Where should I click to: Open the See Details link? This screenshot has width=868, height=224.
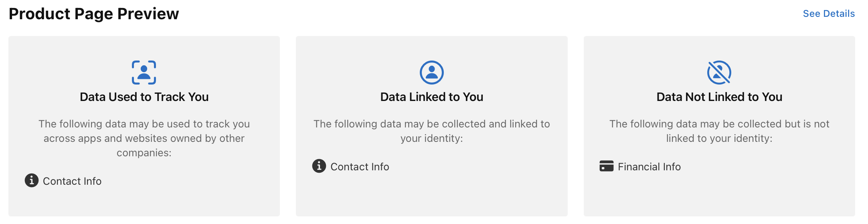click(828, 14)
